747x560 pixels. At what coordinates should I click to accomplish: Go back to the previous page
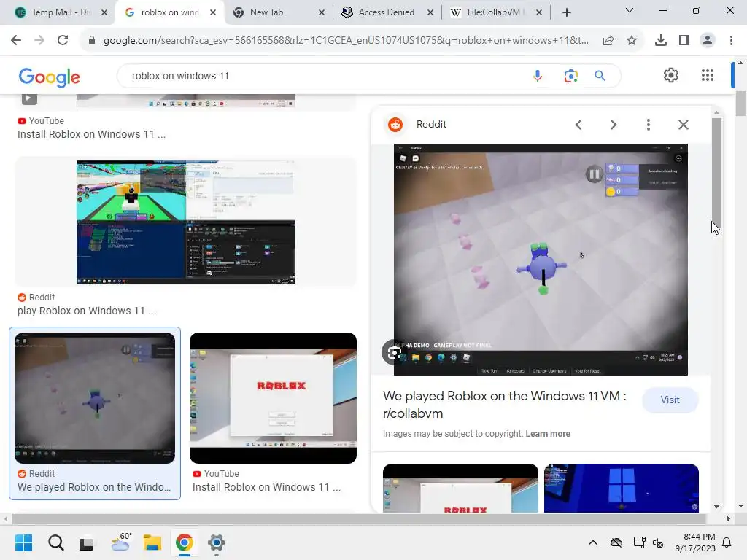point(16,41)
